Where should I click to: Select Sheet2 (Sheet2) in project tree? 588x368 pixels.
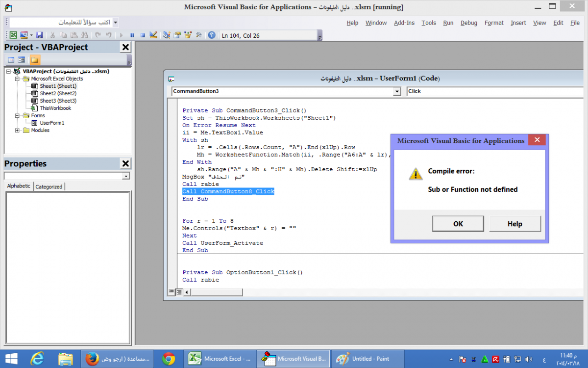coord(58,93)
